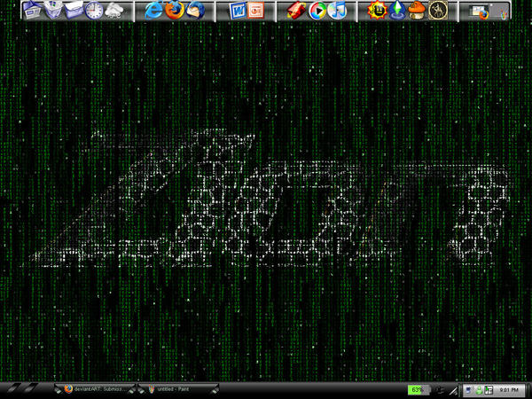
Task: Launch the Serious Sam bomb game icon
Action: (378, 10)
